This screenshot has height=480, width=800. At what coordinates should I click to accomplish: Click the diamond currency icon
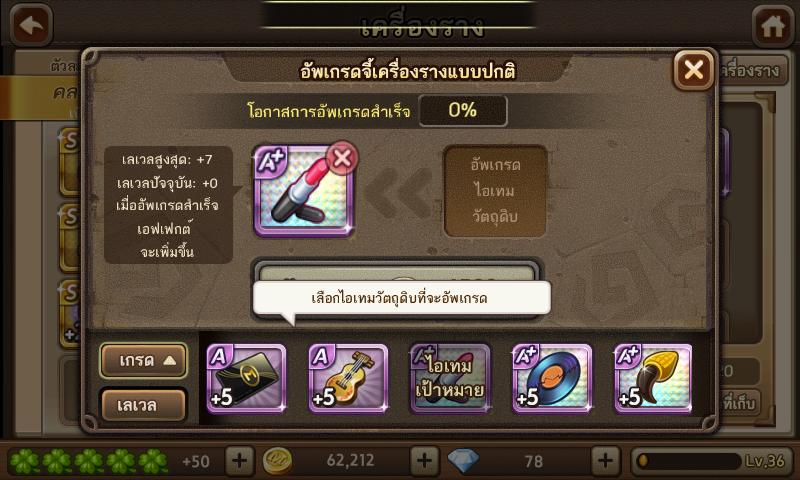tap(463, 461)
